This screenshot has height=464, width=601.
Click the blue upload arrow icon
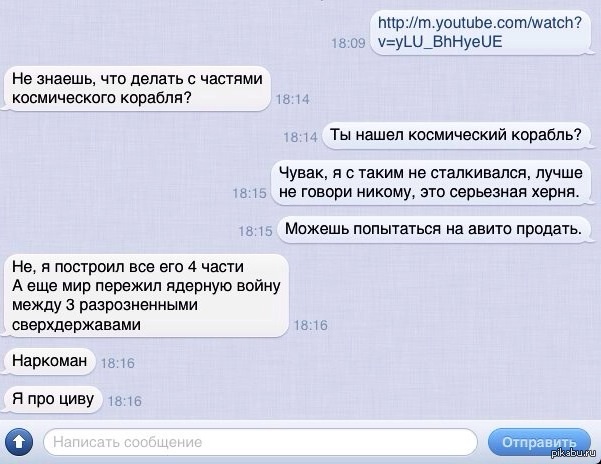(x=18, y=442)
